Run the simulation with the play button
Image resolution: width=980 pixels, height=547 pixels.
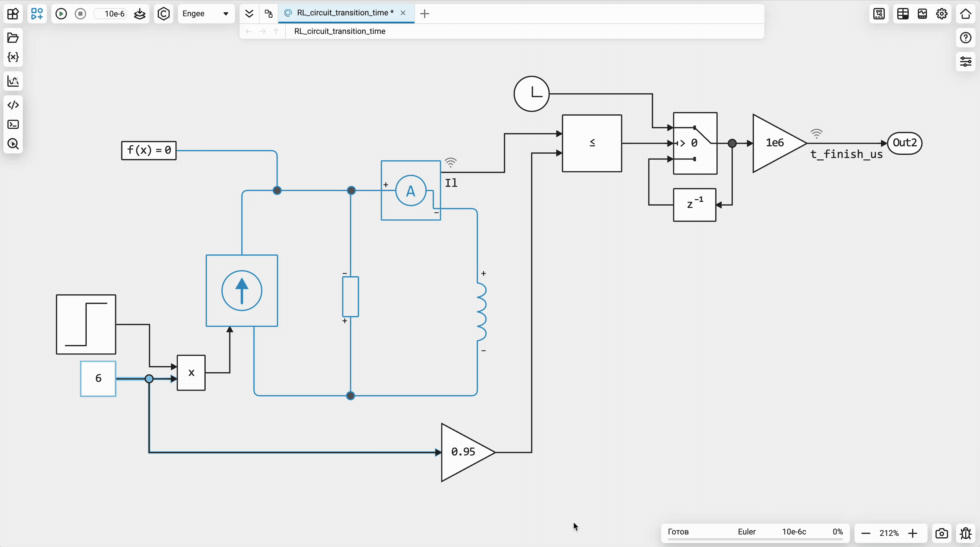click(61, 14)
